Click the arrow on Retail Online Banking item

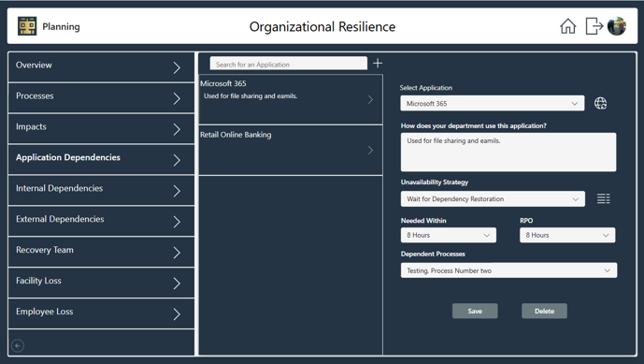point(370,150)
